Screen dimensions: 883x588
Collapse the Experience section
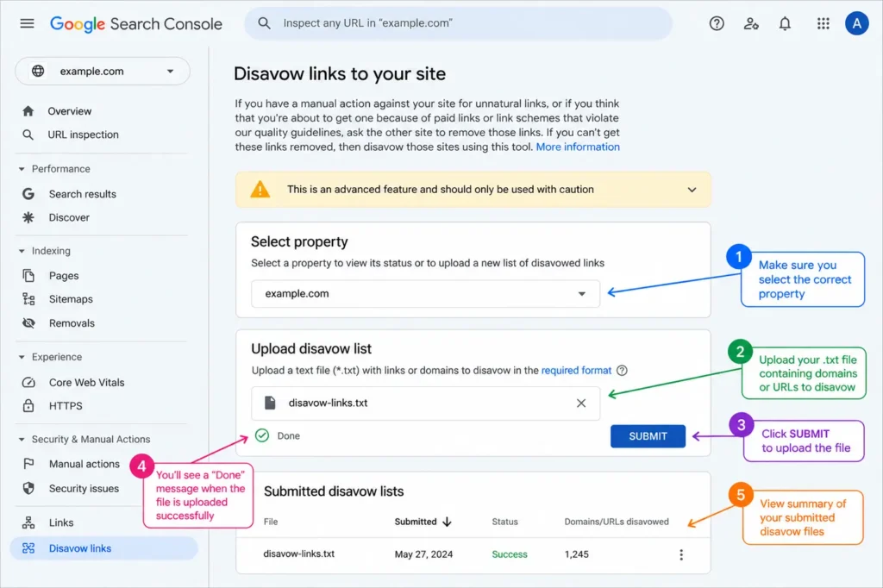22,357
